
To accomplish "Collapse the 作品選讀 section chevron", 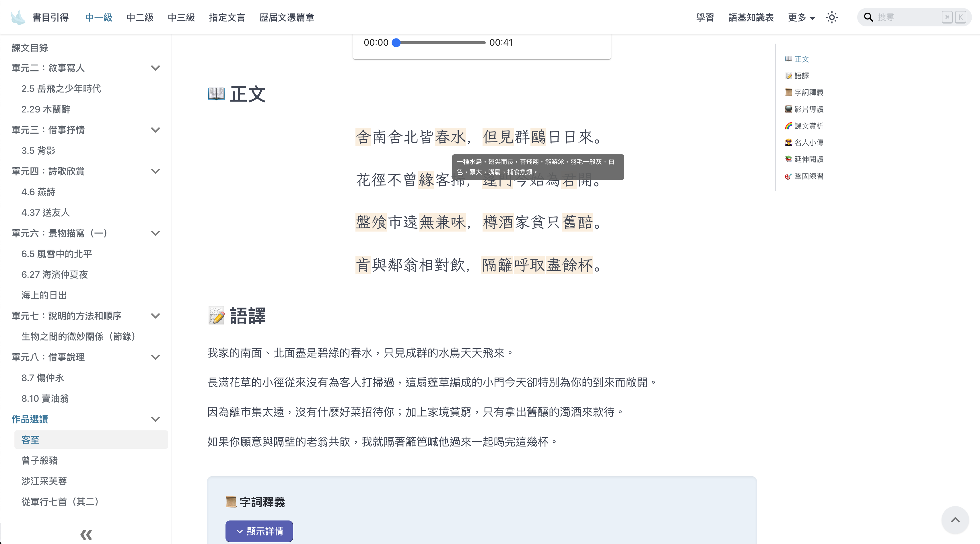I will (x=155, y=419).
